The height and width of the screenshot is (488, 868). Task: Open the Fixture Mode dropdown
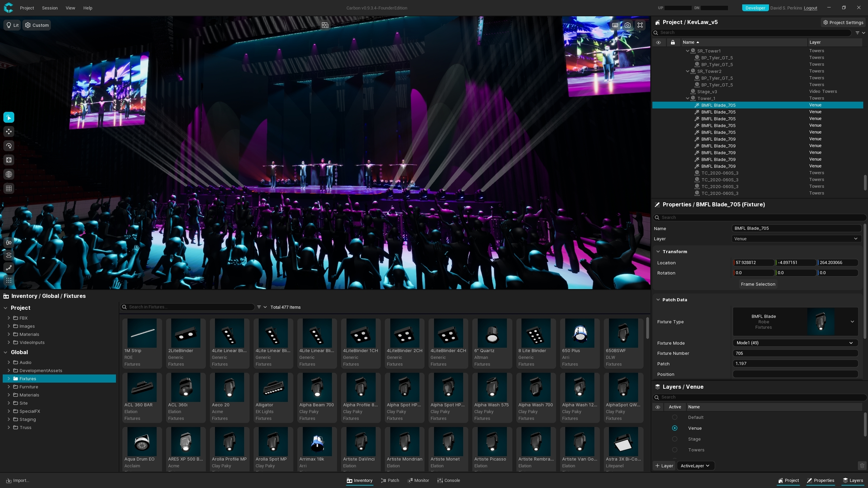tap(795, 343)
